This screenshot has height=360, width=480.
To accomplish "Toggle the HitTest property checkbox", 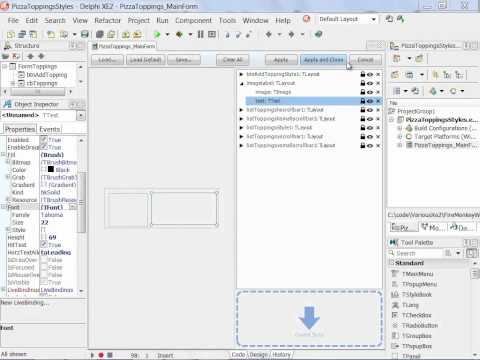I will click(44, 245).
